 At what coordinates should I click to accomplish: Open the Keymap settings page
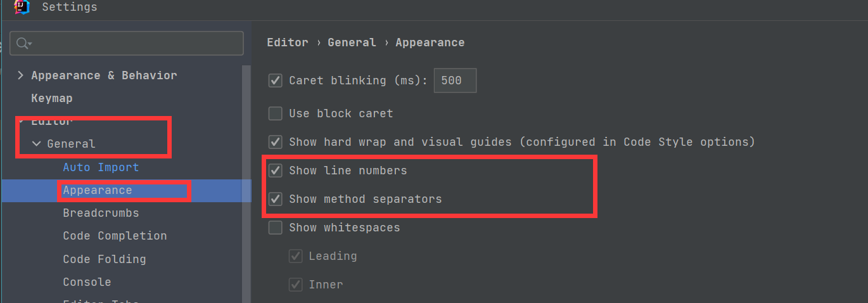pyautogui.click(x=52, y=98)
